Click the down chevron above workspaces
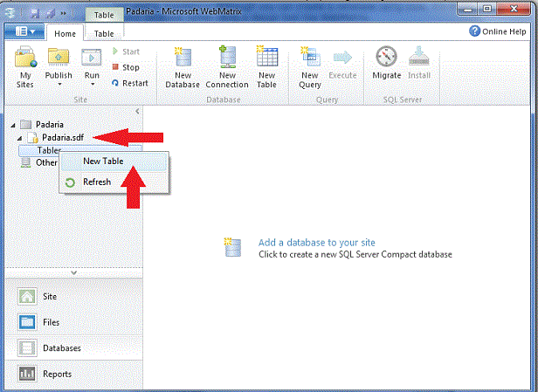538x392 pixels. (73, 272)
